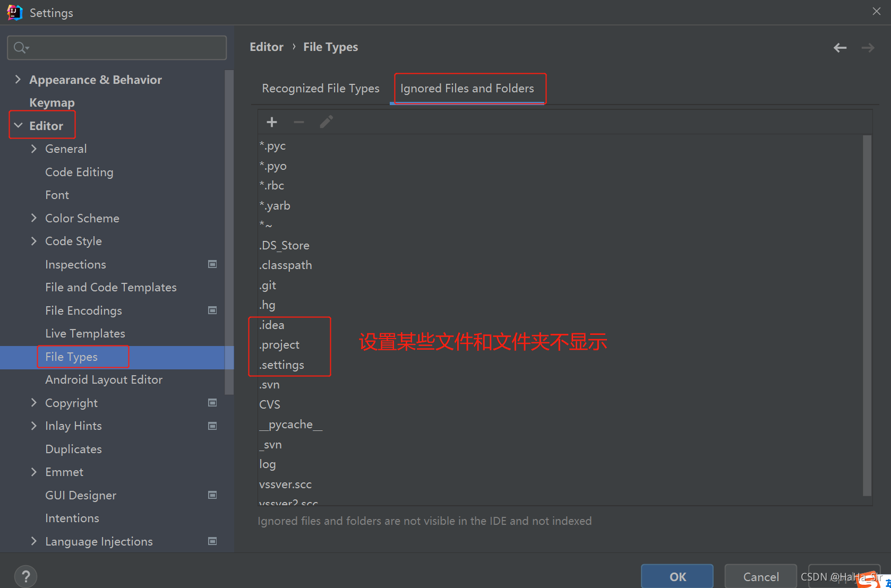
Task: Select the __pycache__ entry
Action: pos(290,425)
